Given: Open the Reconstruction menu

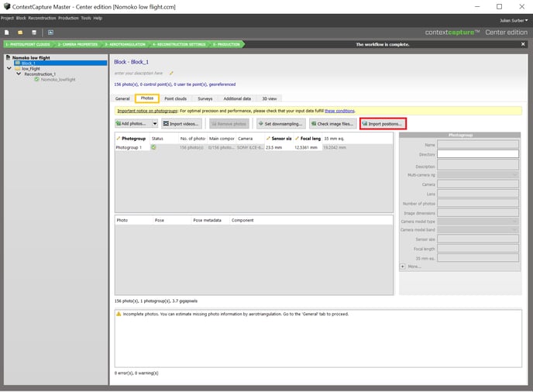Looking at the screenshot, I should tap(41, 17).
